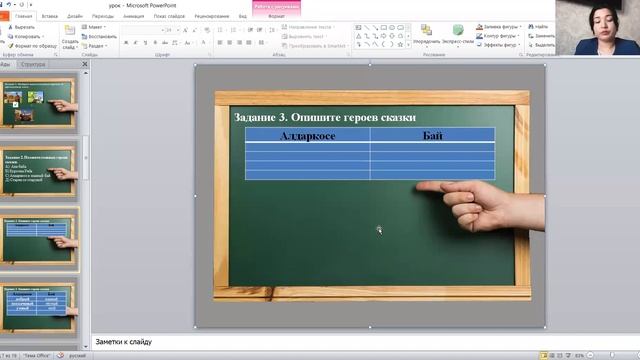This screenshot has height=360, width=640.
Task: Click the Reset (Восстановить) slide icon
Action: (84, 37)
